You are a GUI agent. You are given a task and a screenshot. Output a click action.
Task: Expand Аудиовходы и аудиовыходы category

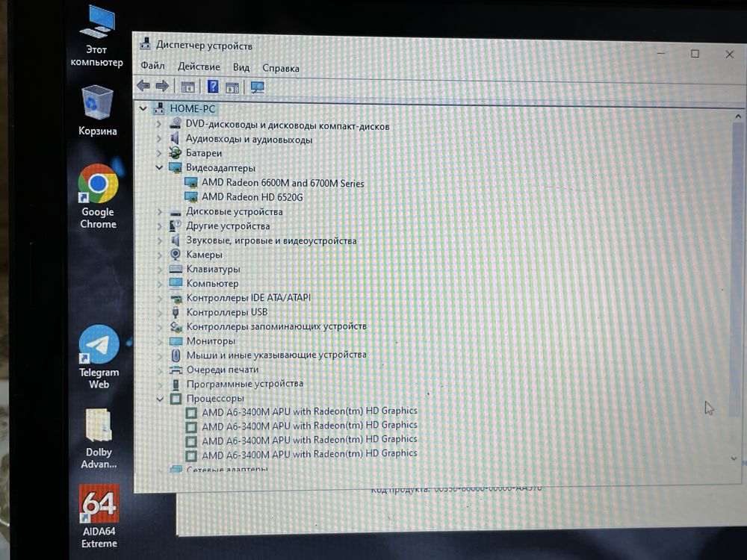(159, 139)
